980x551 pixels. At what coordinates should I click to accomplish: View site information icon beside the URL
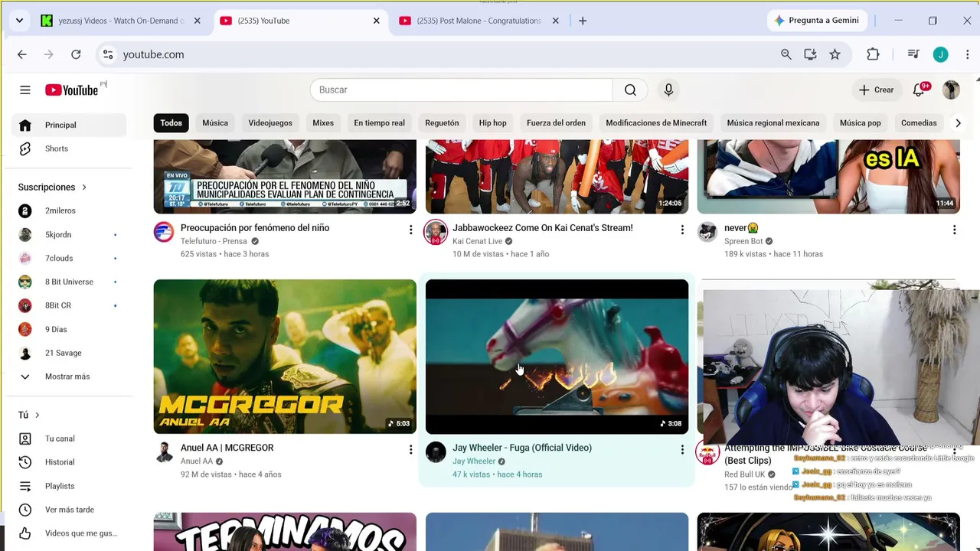108,54
